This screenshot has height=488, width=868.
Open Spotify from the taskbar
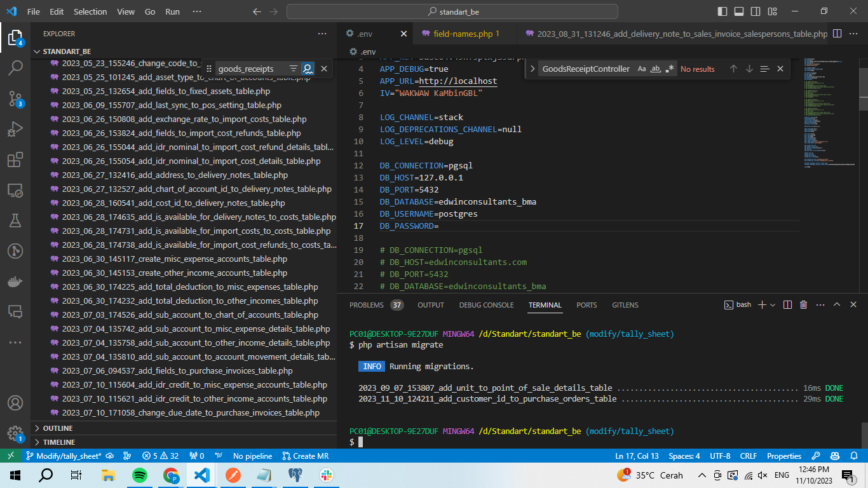pos(140,475)
